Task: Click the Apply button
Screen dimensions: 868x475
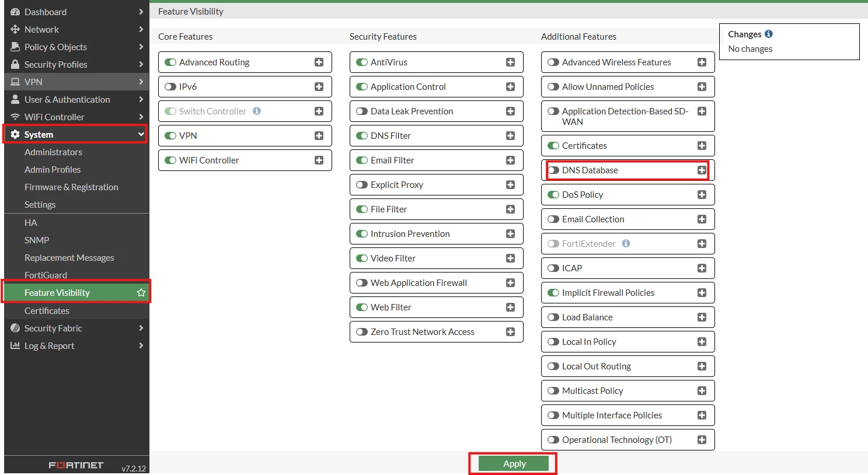Action: [514, 463]
